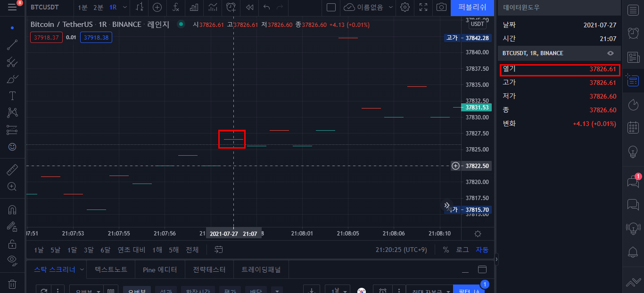
Task: Open indicator templates icon
Action: click(213, 7)
